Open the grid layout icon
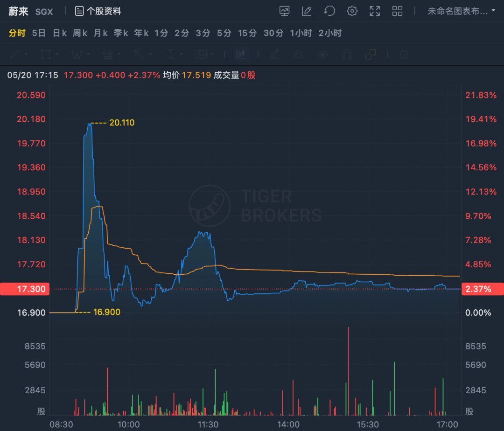504x431 pixels. (x=397, y=11)
